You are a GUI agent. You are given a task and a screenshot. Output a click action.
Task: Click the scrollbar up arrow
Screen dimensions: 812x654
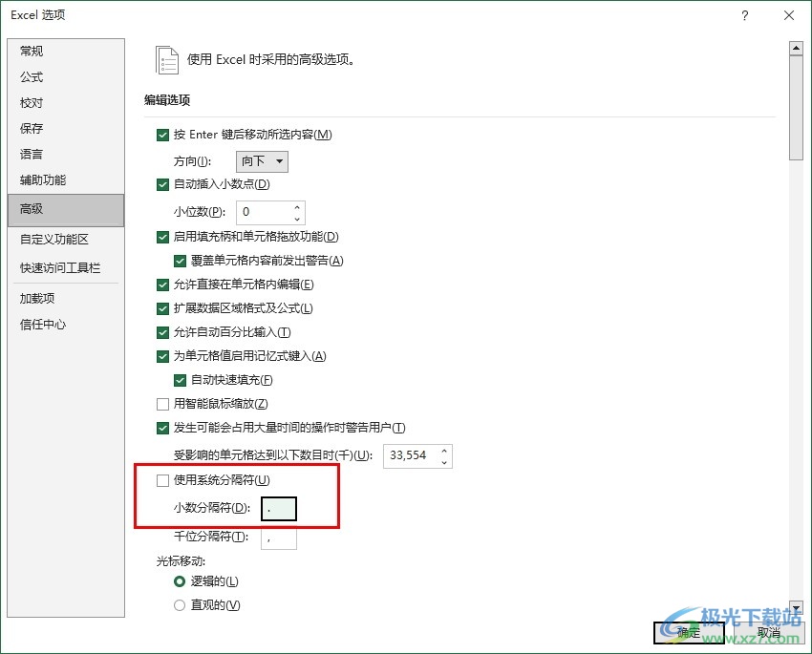(x=796, y=48)
